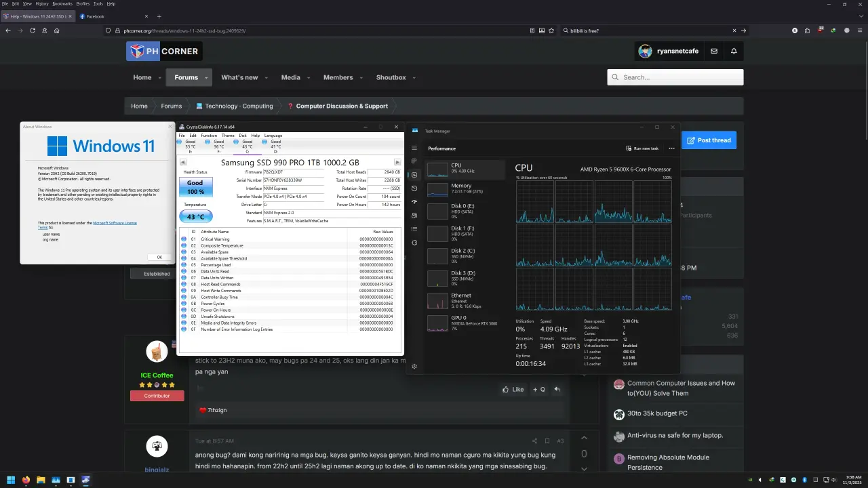
Task: Expand the Forums navigation dropdown
Action: click(x=206, y=78)
